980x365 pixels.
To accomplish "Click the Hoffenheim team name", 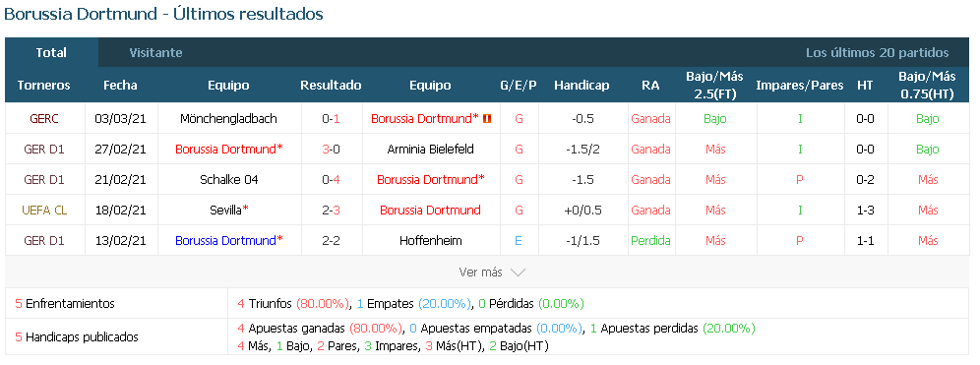I will (x=430, y=241).
